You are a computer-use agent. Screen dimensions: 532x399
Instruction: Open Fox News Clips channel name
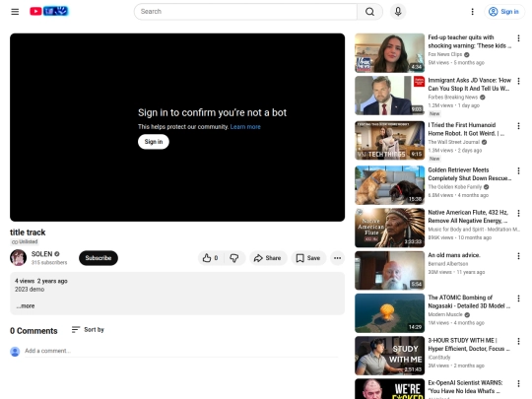click(444, 54)
